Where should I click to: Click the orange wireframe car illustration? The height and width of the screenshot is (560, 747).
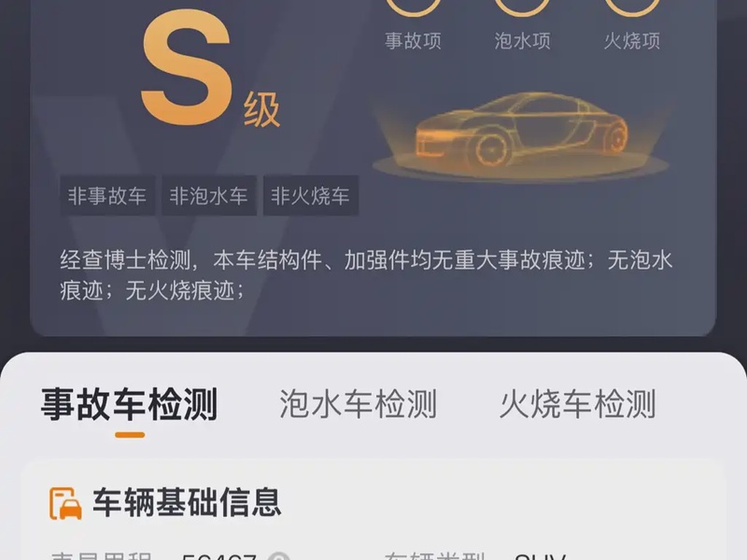click(521, 133)
